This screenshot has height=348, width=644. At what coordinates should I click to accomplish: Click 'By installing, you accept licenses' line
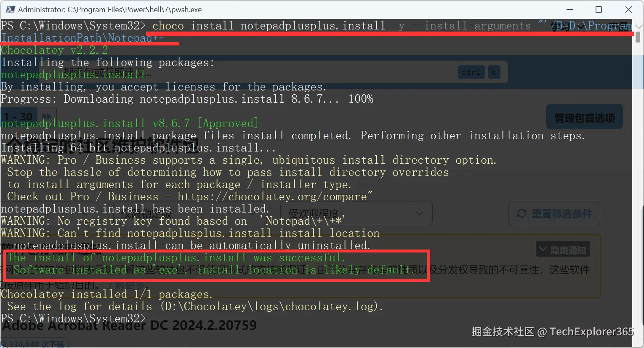[x=163, y=87]
